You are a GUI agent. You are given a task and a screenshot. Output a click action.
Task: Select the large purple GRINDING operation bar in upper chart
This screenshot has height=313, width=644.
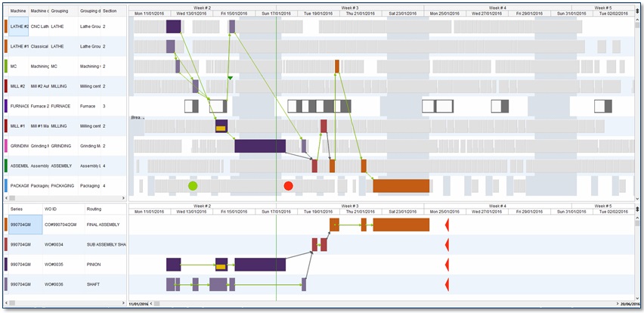coord(260,146)
